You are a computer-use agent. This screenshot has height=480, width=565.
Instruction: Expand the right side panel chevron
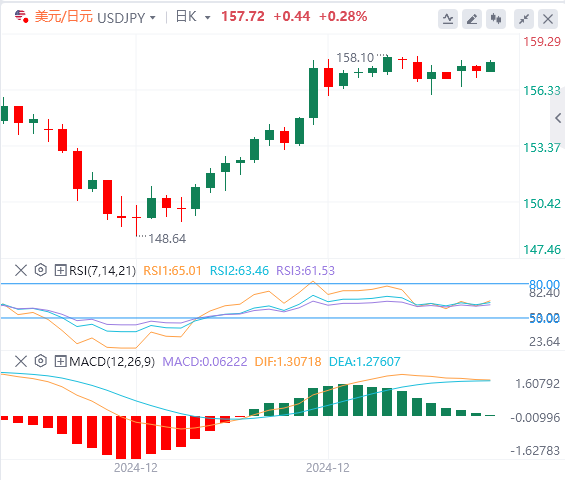(558, 118)
